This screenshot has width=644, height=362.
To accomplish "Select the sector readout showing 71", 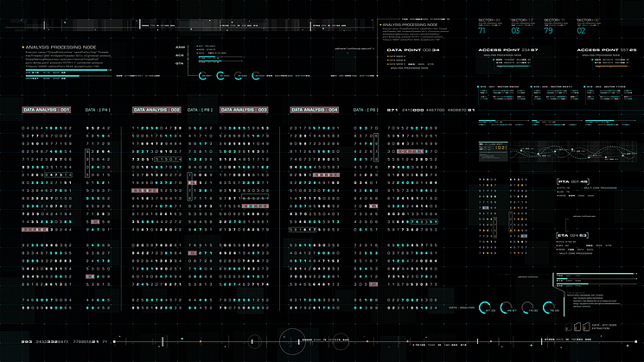I will (x=482, y=30).
